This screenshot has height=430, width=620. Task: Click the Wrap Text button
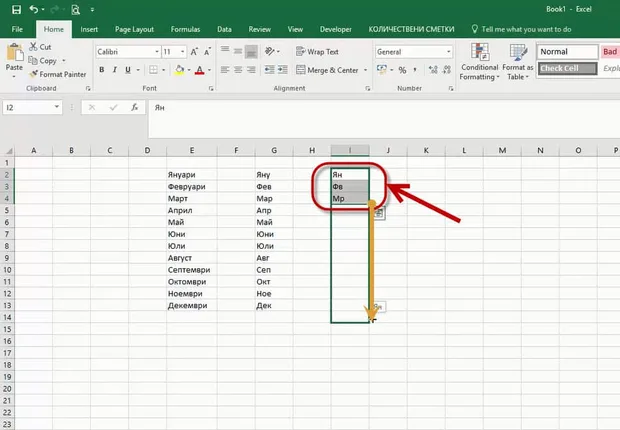pos(317,52)
